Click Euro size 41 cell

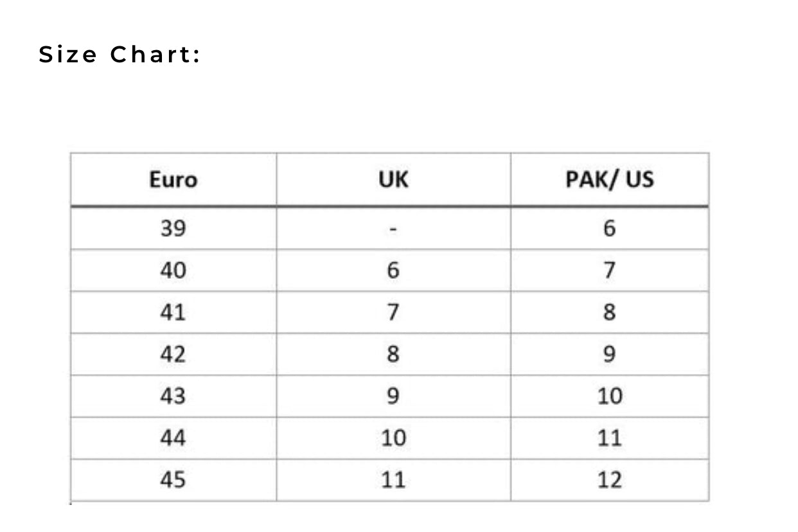click(173, 312)
